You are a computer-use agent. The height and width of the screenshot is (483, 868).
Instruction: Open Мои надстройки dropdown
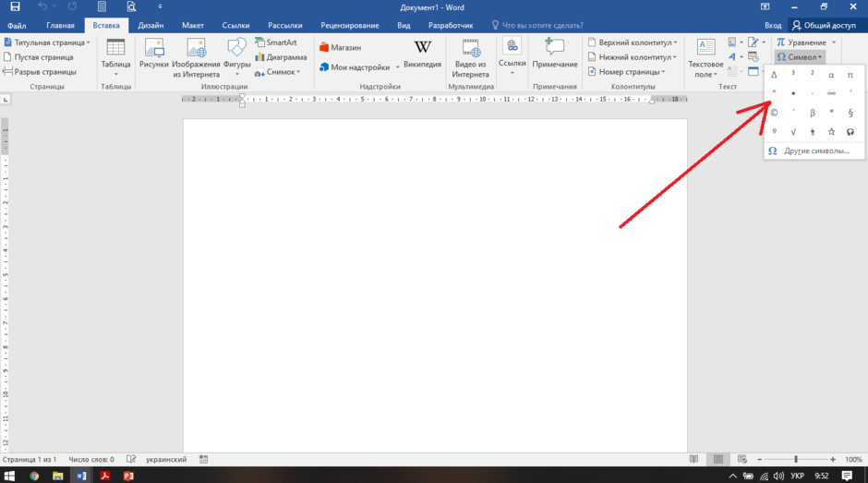click(x=359, y=67)
